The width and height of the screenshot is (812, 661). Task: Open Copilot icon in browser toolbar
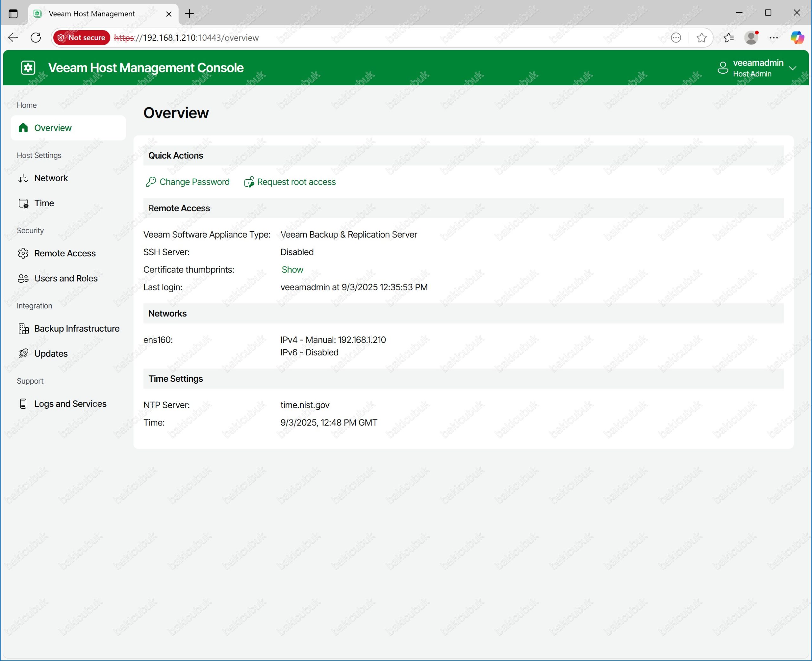point(797,37)
